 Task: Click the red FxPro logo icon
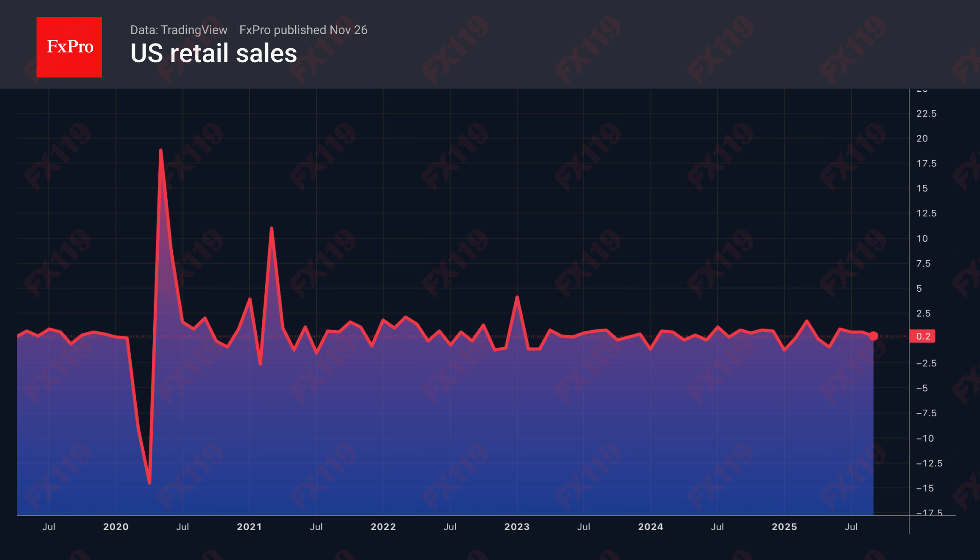tap(69, 46)
